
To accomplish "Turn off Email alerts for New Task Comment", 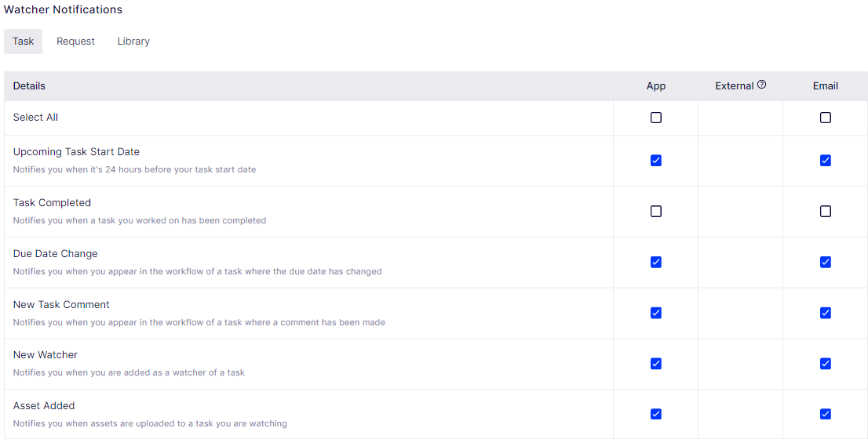I will (x=826, y=313).
